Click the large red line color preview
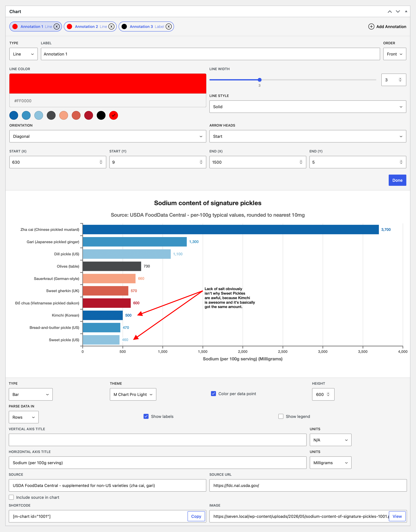The width and height of the screenshot is (416, 532). pyautogui.click(x=108, y=84)
